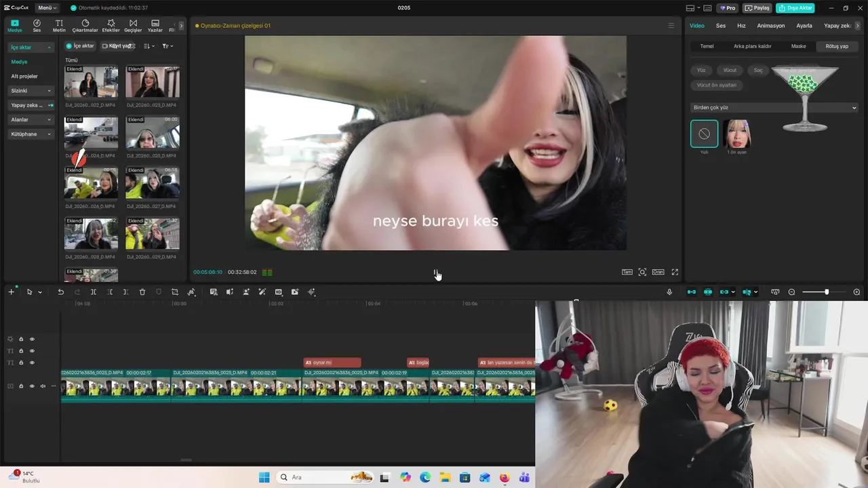868x488 pixels.
Task: Open the Metin text panel icon
Action: (59, 26)
